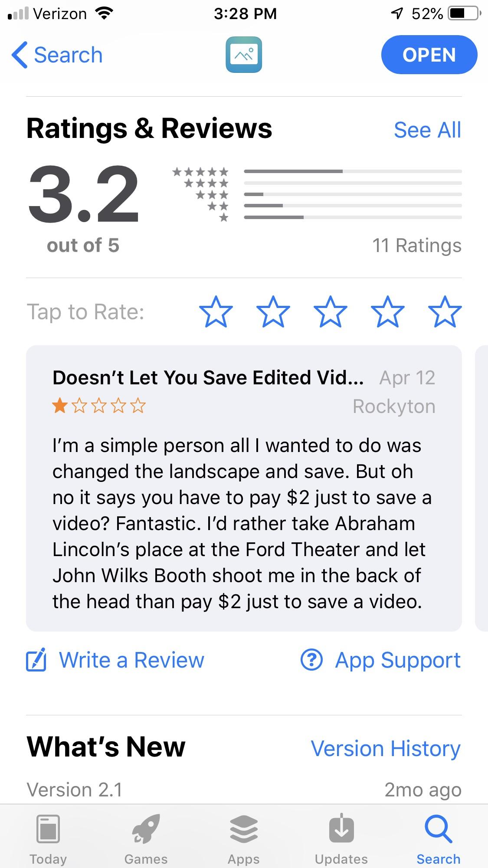This screenshot has width=488, height=868.
Task: Tap the five-star rating distribution bar
Action: [x=353, y=171]
